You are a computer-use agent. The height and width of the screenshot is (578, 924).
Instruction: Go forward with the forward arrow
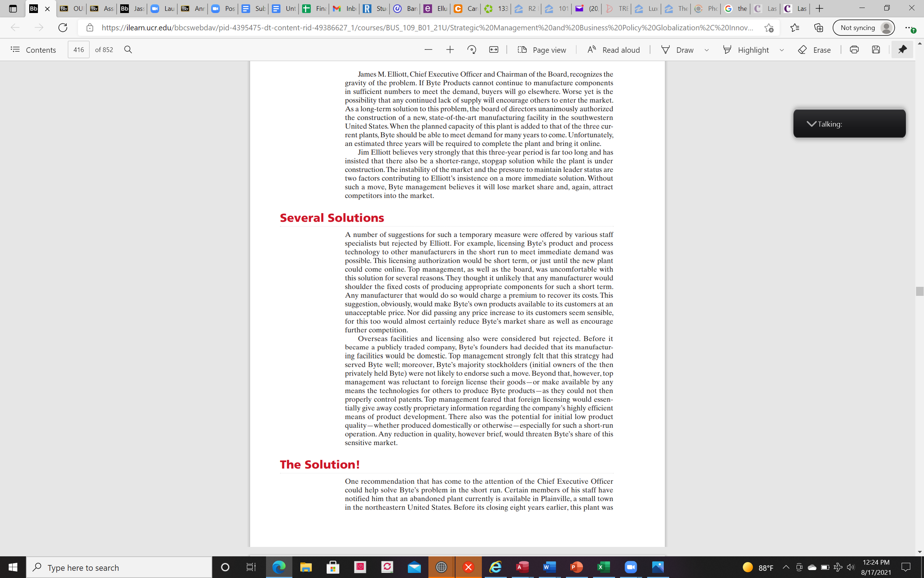pyautogui.click(x=39, y=27)
